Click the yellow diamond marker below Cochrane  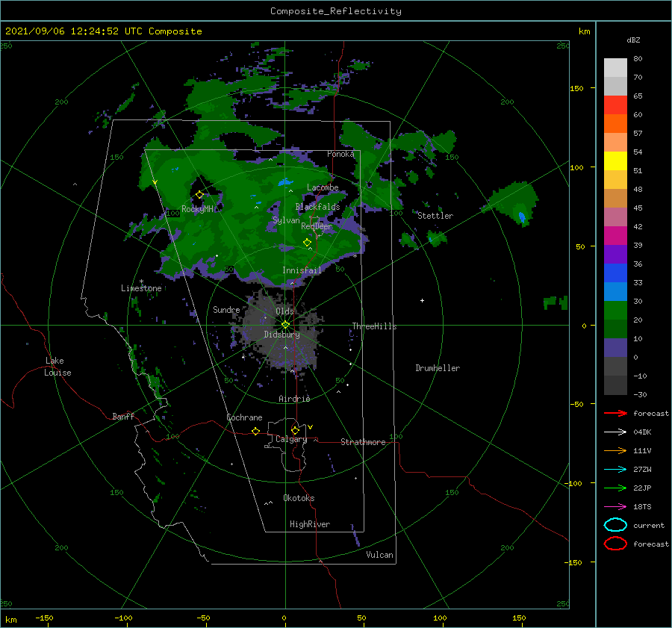[x=255, y=431]
